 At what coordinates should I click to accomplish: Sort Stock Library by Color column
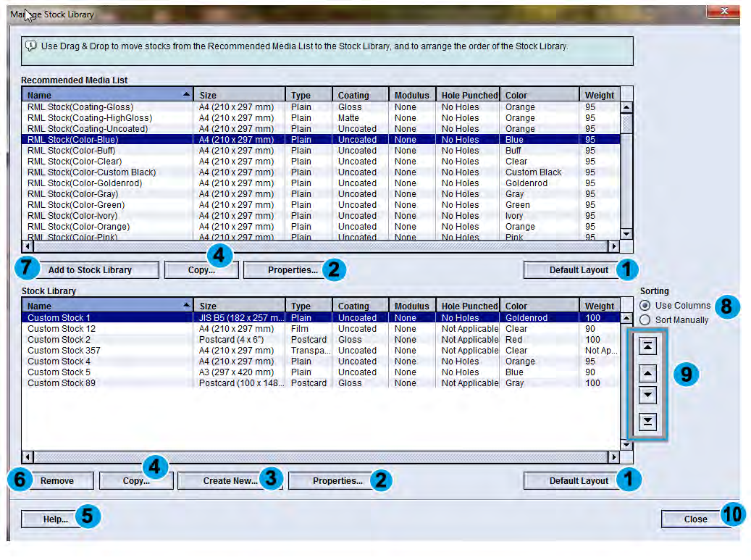pos(540,306)
